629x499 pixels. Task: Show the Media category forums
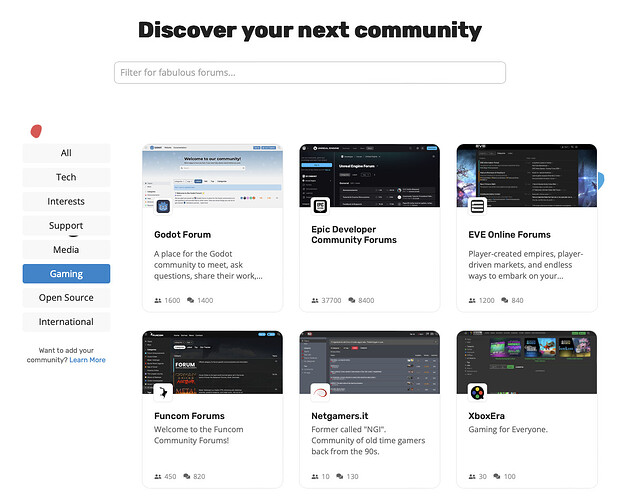coord(66,250)
